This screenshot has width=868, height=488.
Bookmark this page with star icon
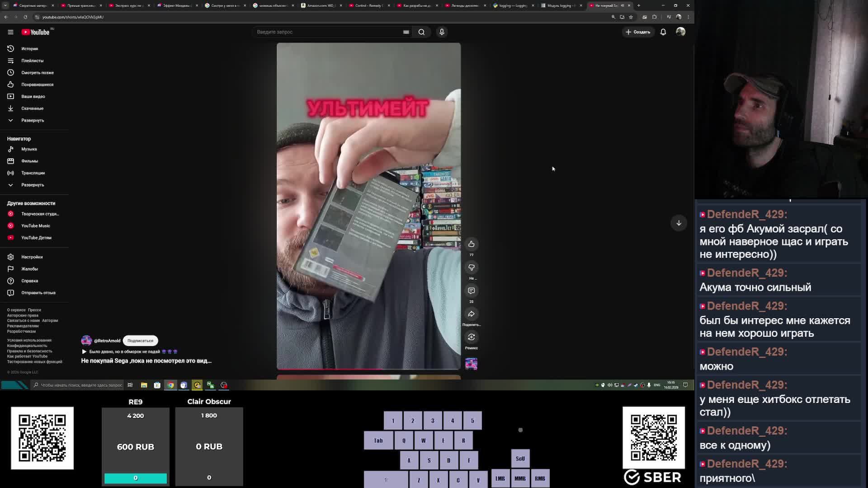tap(631, 17)
